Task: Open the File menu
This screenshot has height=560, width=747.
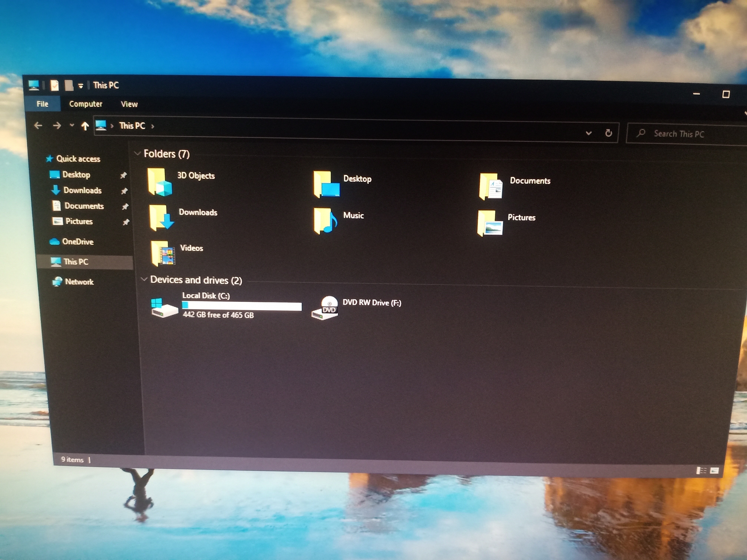Action: click(x=43, y=104)
